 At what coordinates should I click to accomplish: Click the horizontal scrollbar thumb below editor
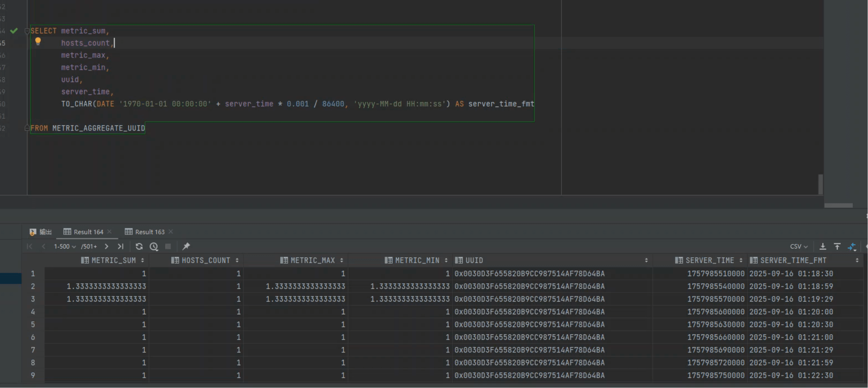pos(839,205)
